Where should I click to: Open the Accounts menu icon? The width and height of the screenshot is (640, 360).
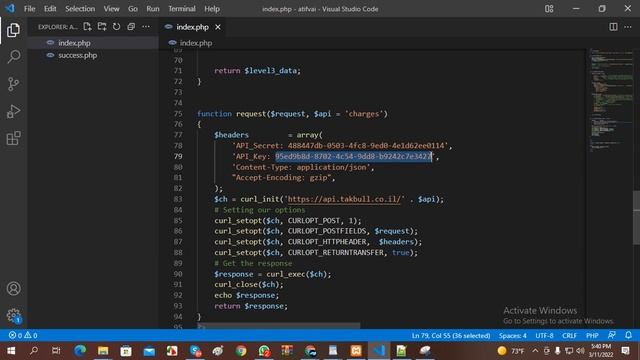coord(13,289)
